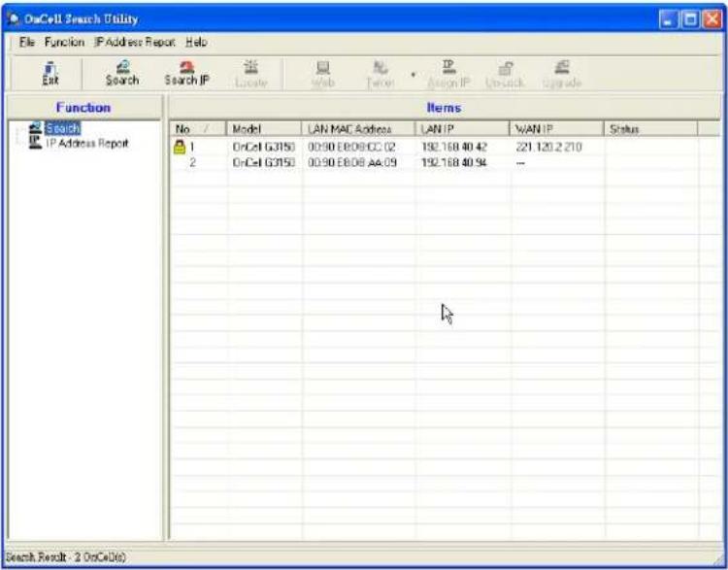Sort by the LAN IP column header
This screenshot has width=728, height=570.
[462, 129]
